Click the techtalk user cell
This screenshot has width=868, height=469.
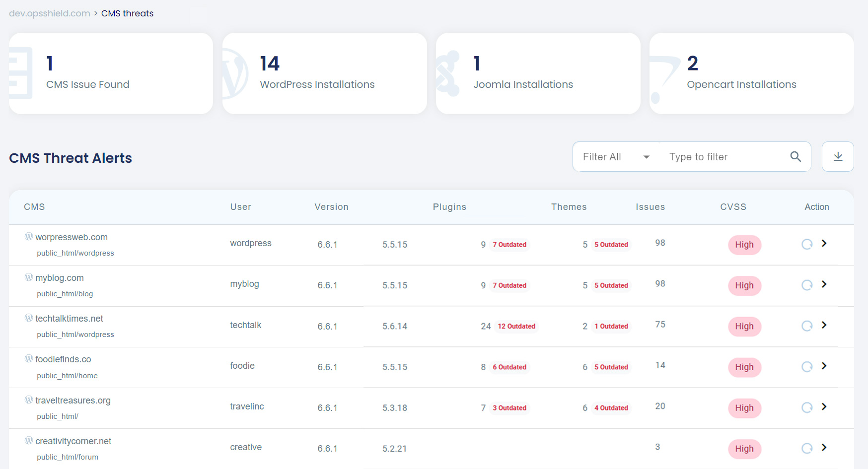click(x=246, y=325)
